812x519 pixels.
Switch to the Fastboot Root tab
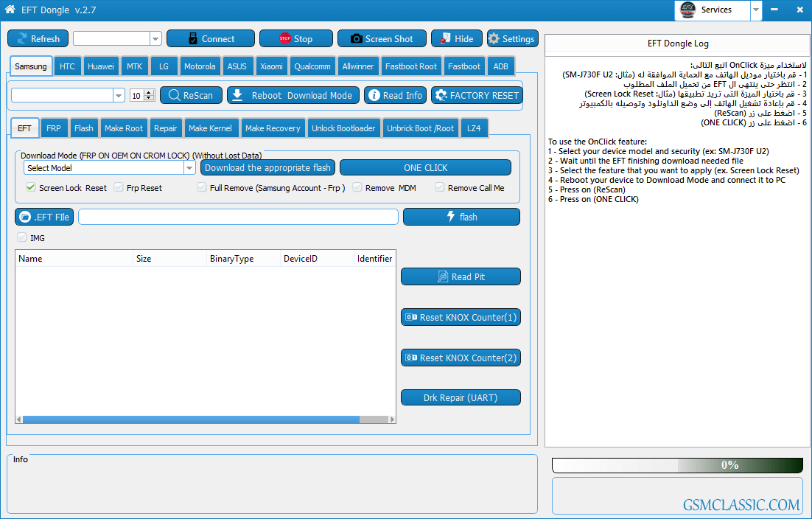(411, 66)
